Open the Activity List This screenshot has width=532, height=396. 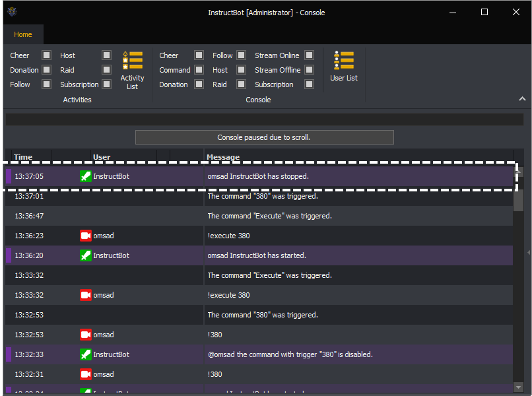tap(132, 71)
